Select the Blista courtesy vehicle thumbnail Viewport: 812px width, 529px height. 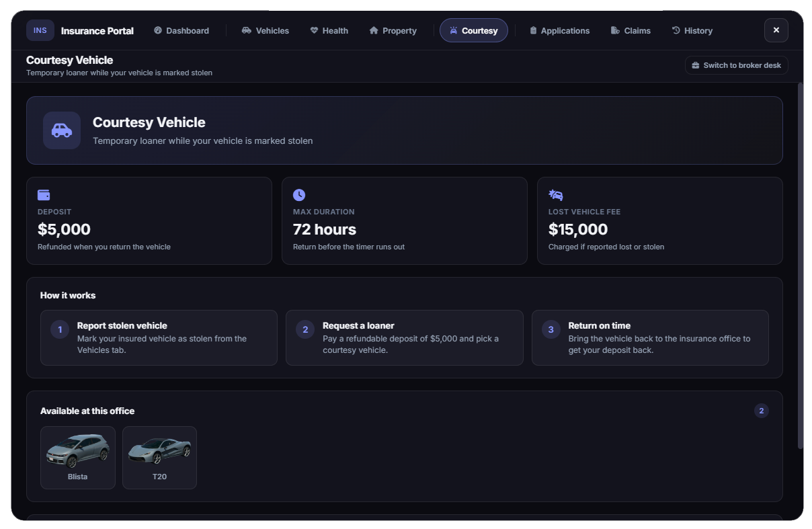(78, 458)
